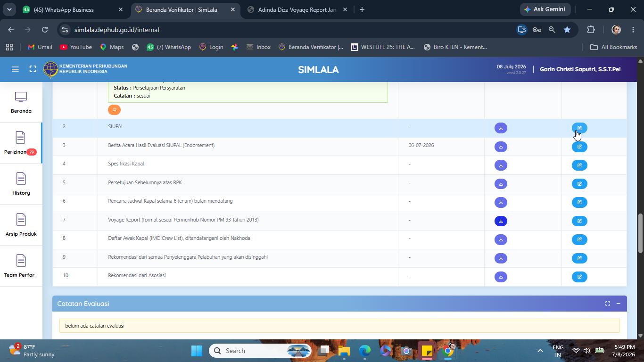644x362 pixels.
Task: Toggle the hamburger sidebar menu
Action: [15, 69]
